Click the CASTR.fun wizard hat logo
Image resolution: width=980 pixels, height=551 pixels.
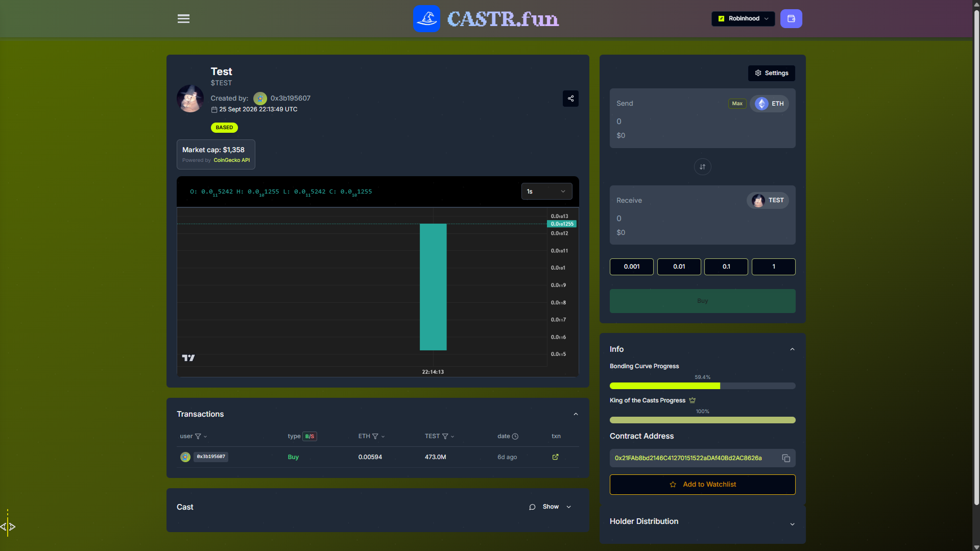click(x=426, y=19)
